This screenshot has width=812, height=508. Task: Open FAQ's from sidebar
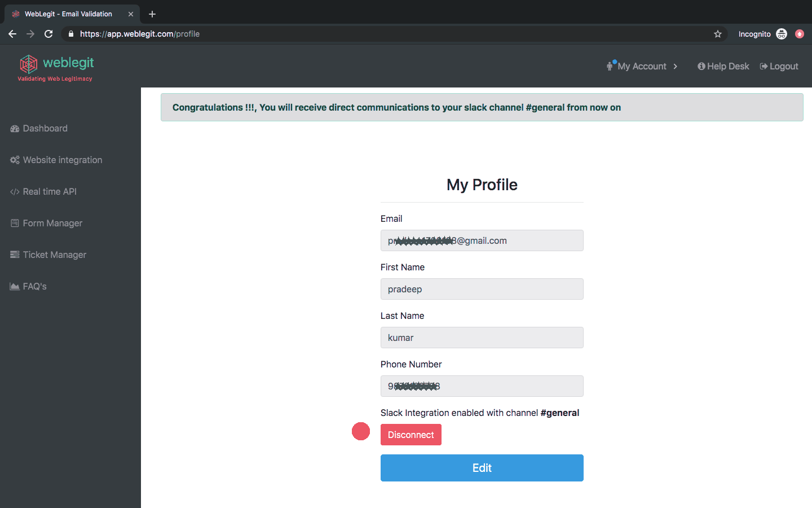click(28, 287)
